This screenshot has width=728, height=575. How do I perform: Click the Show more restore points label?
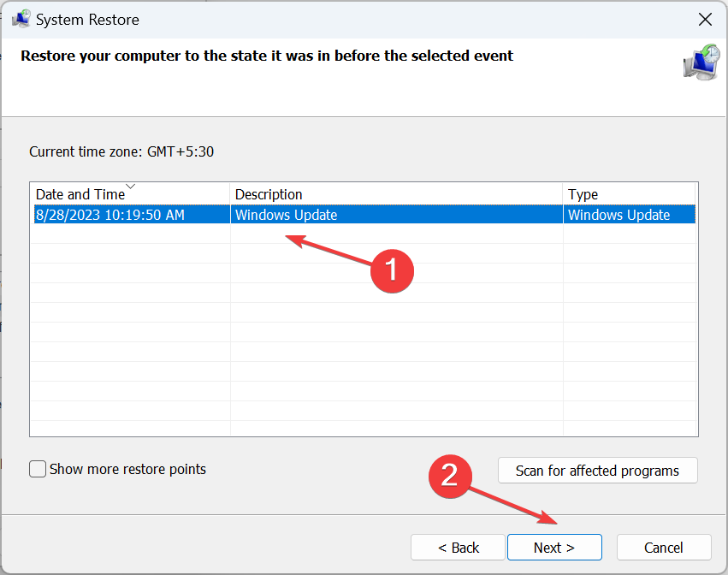tap(127, 469)
